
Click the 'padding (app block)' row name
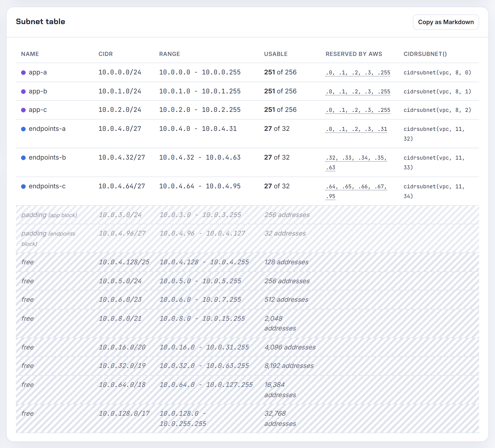pyautogui.click(x=49, y=215)
